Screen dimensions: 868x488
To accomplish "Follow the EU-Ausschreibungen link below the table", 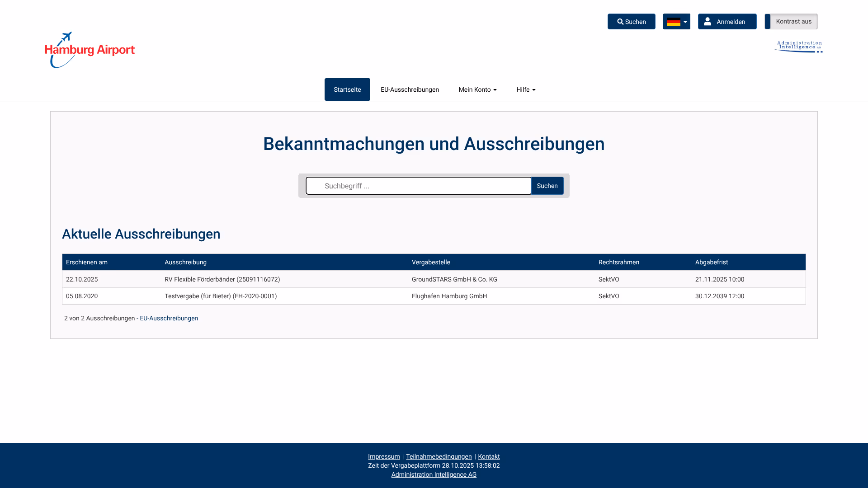I will point(169,318).
